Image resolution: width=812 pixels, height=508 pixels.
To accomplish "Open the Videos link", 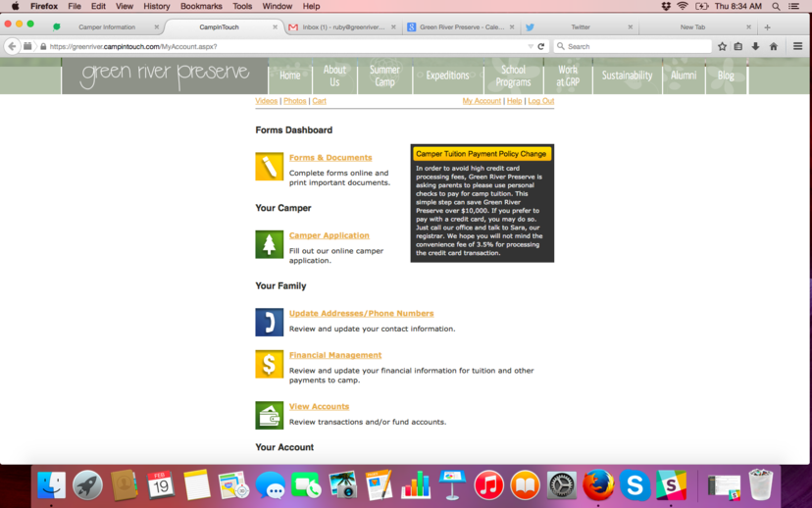I will (x=266, y=101).
